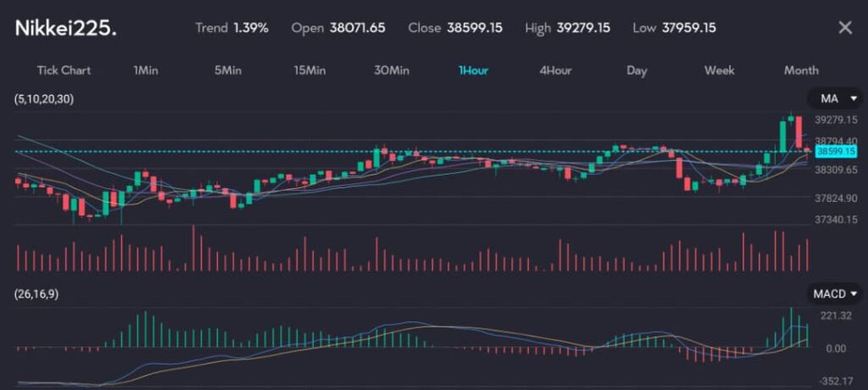
Task: Click the Trend 1.39% readout
Action: [x=231, y=28]
